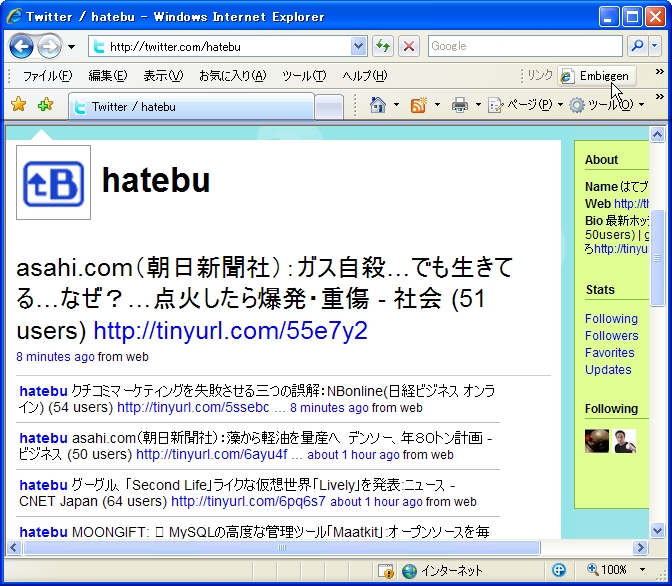672x586 pixels.
Task: Expand command bar overflow chevron
Action: (x=660, y=97)
